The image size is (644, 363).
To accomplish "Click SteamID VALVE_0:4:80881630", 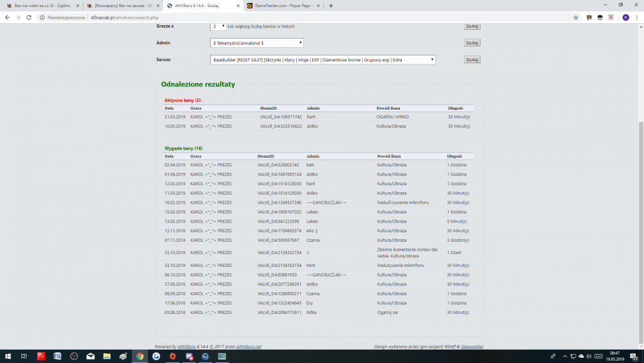I will tap(277, 275).
